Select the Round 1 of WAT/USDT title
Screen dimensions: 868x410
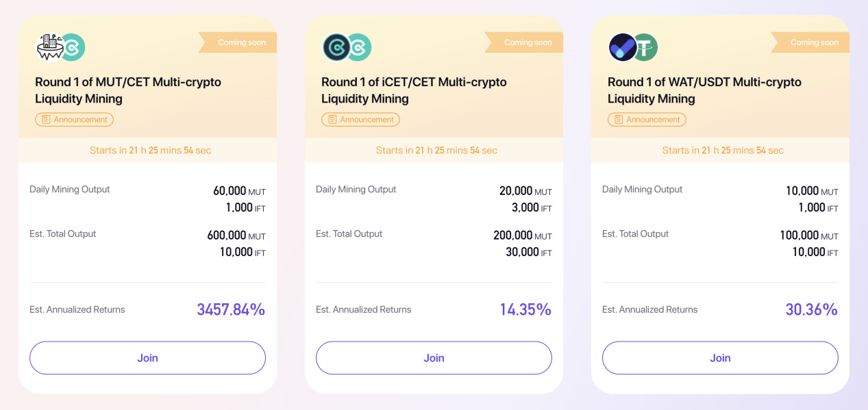[x=704, y=90]
